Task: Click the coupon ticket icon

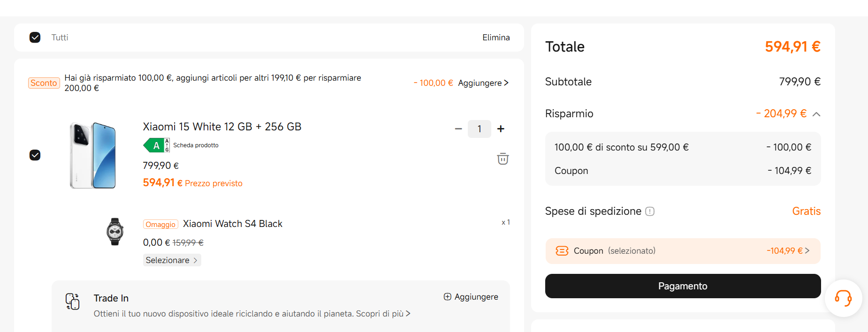Action: [562, 251]
